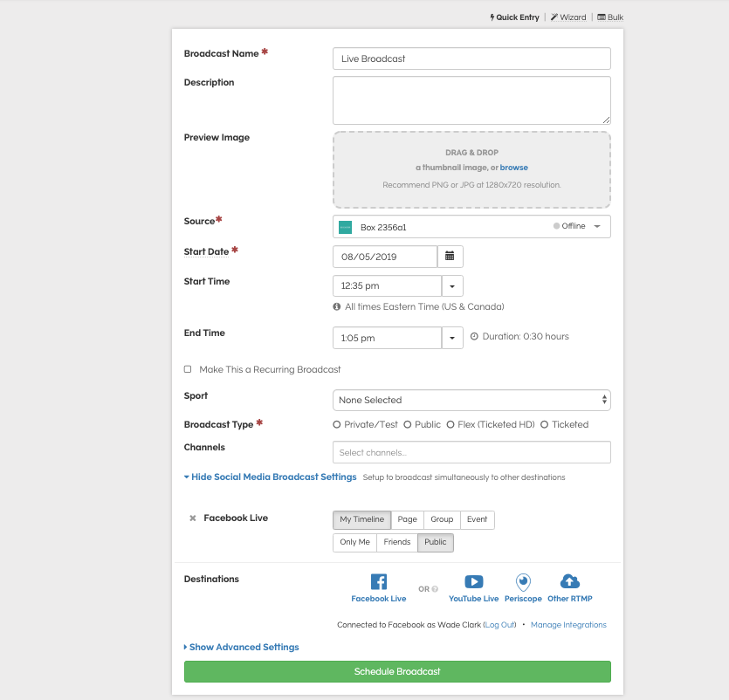Click the Schedule Broadcast button
Viewport: 729px width, 700px height.
click(397, 672)
